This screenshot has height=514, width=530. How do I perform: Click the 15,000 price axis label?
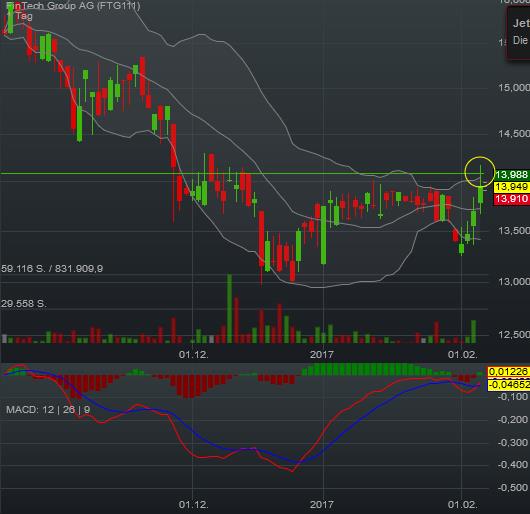(x=514, y=88)
